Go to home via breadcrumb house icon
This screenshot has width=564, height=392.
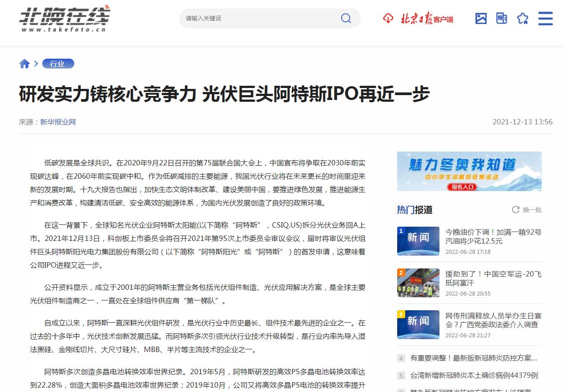(24, 64)
